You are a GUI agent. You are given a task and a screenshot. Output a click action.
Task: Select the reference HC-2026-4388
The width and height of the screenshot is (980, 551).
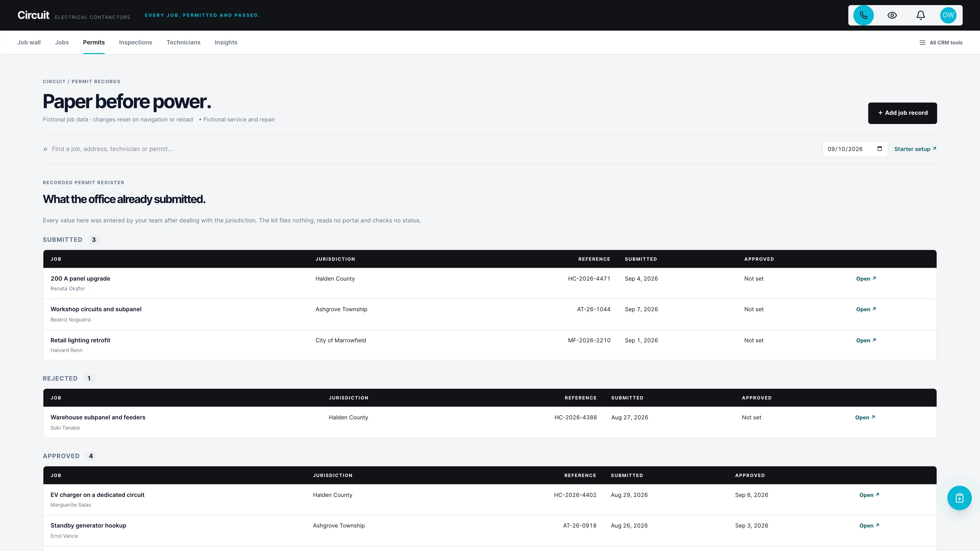pyautogui.click(x=575, y=418)
